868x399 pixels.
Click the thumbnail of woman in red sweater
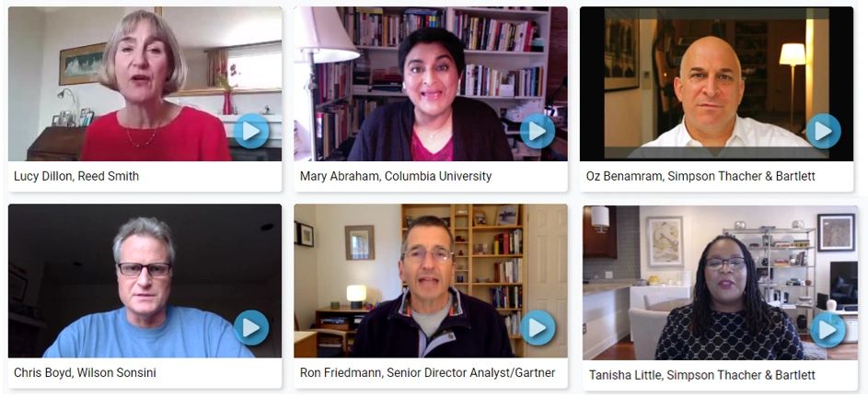pyautogui.click(x=145, y=84)
